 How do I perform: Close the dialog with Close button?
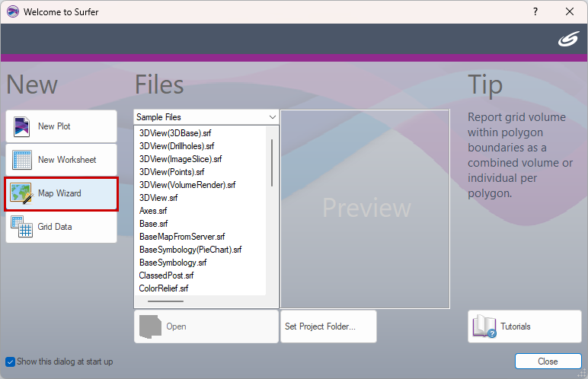pos(548,361)
